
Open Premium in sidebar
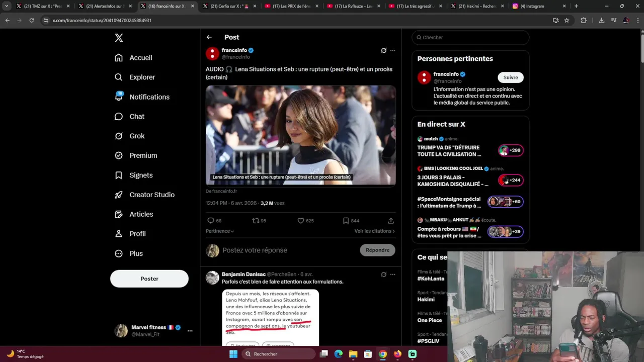tap(136, 156)
